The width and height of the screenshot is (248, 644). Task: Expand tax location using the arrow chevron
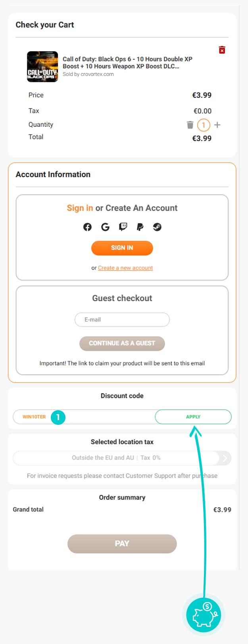tap(225, 458)
